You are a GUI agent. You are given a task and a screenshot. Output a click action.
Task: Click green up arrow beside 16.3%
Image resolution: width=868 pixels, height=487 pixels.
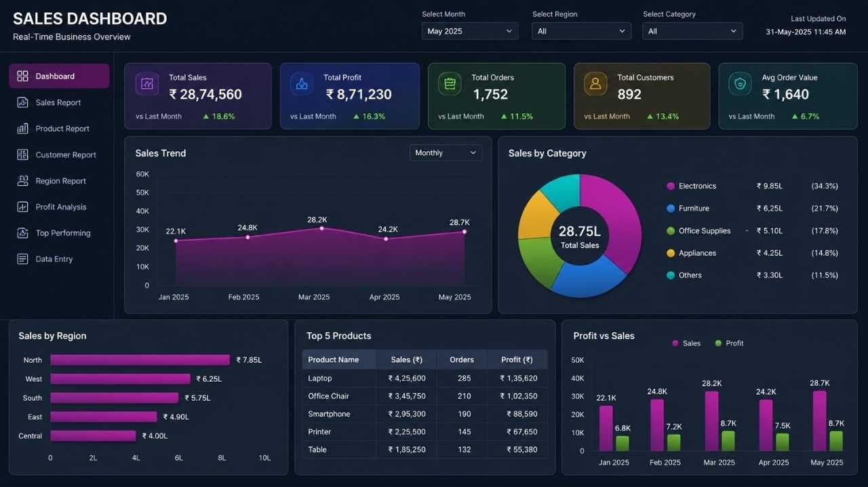(x=356, y=117)
